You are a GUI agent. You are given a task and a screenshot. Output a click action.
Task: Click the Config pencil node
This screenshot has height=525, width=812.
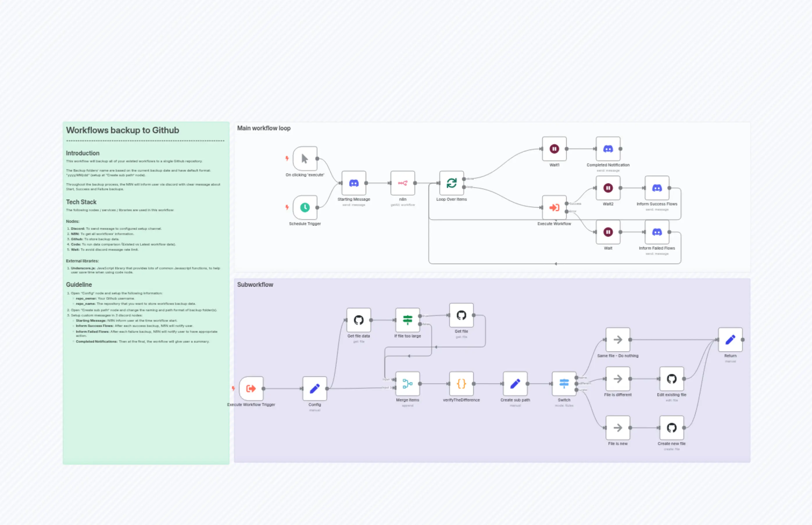click(x=314, y=389)
